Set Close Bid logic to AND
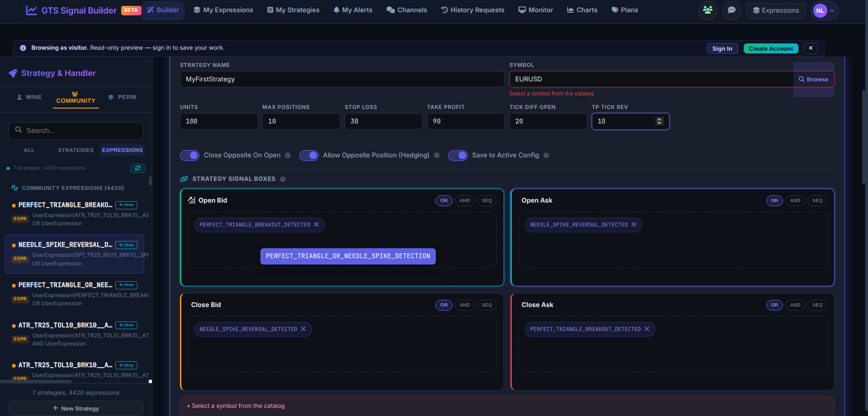The width and height of the screenshot is (868, 416). pyautogui.click(x=465, y=305)
